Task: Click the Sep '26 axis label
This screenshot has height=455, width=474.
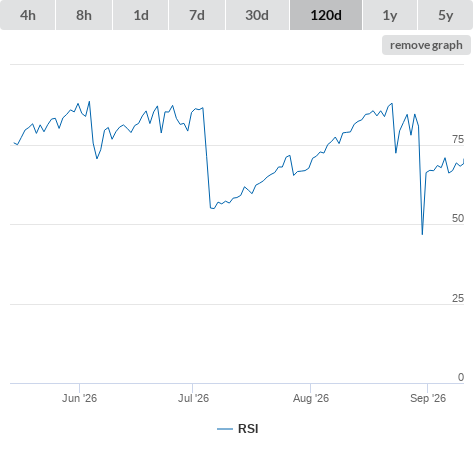Action: pyautogui.click(x=428, y=398)
